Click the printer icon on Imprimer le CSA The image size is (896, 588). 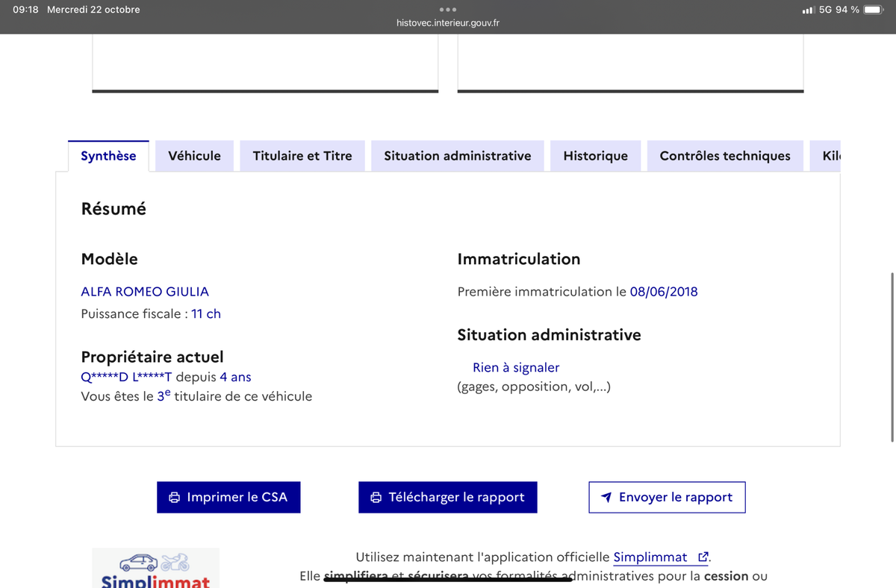coord(175,498)
